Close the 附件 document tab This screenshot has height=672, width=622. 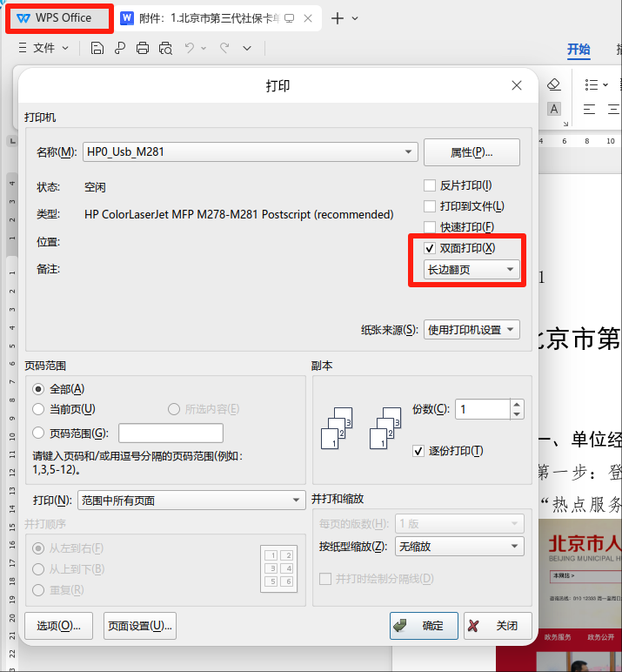pos(308,18)
